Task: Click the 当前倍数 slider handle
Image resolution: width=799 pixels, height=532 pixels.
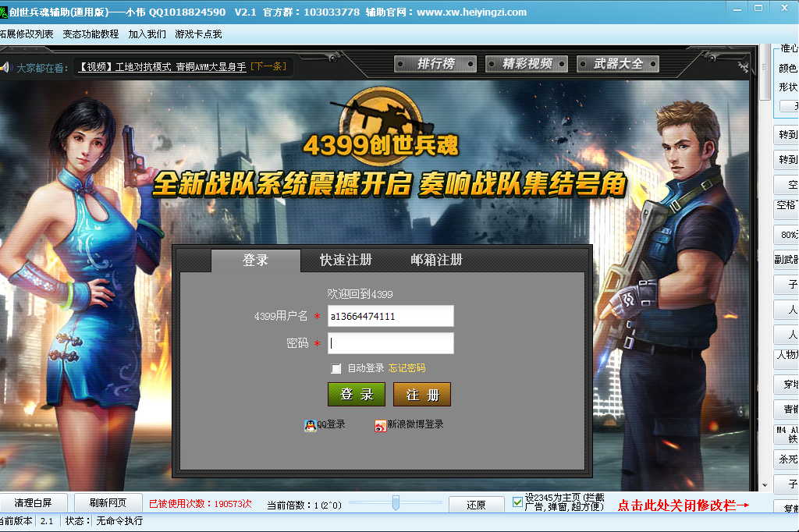Action: 396,502
